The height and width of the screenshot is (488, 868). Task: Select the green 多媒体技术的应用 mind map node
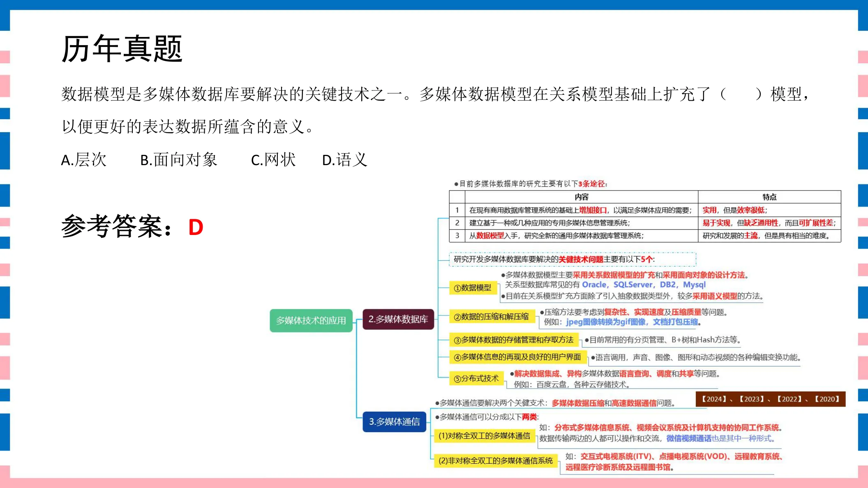[x=311, y=320]
